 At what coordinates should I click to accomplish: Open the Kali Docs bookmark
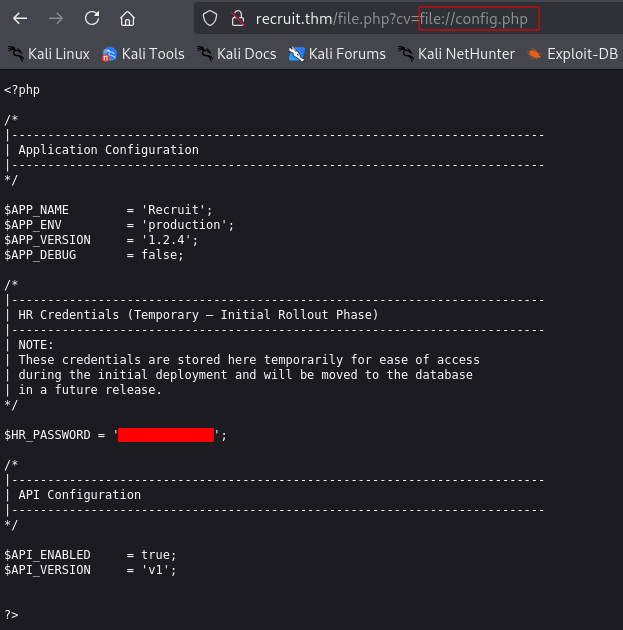click(x=237, y=54)
